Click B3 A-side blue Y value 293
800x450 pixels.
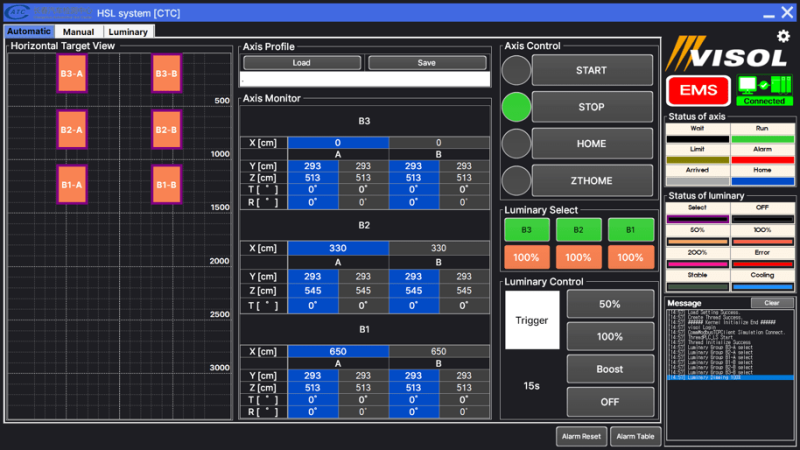tap(313, 166)
